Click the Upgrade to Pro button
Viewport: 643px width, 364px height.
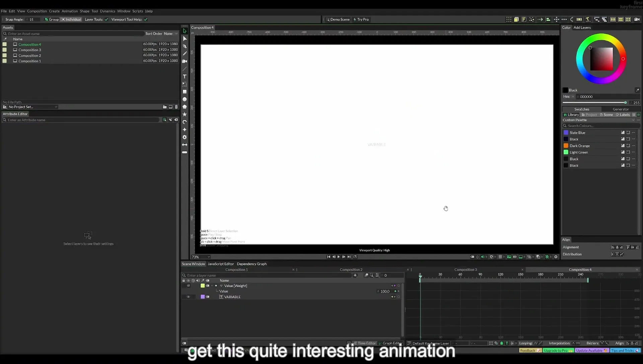click(x=558, y=351)
